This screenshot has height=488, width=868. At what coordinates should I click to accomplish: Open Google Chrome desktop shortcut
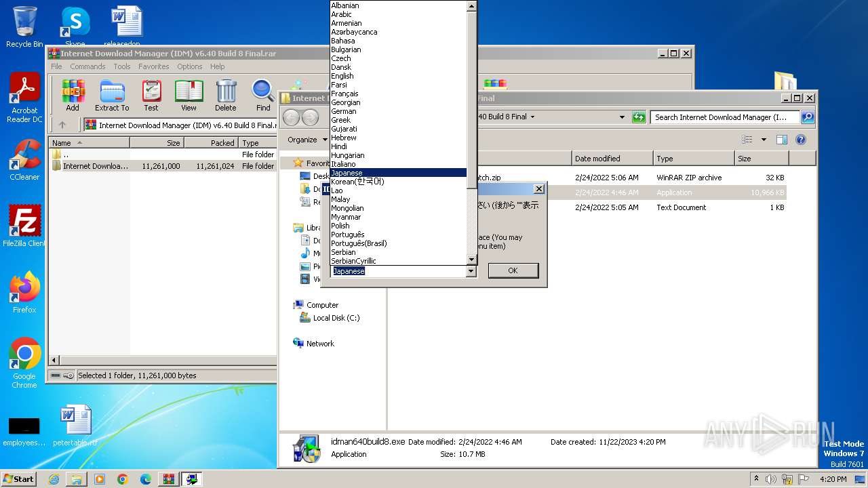coord(24,363)
